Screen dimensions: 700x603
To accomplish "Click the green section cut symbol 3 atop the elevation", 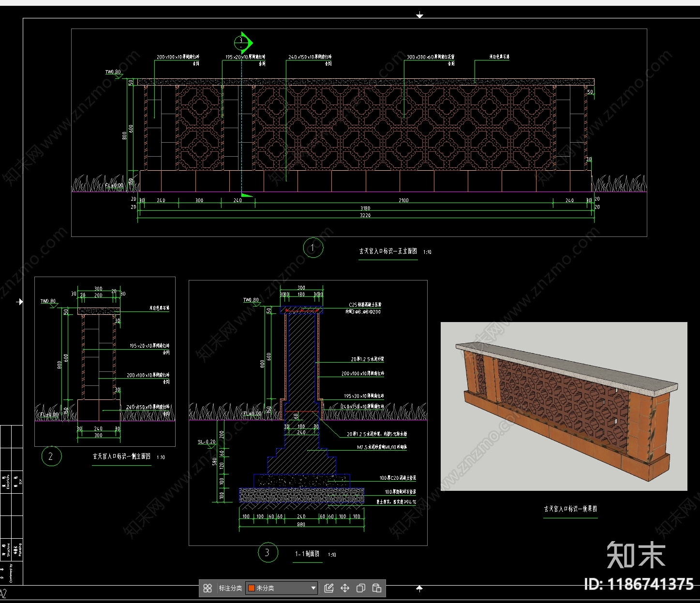I will [243, 43].
